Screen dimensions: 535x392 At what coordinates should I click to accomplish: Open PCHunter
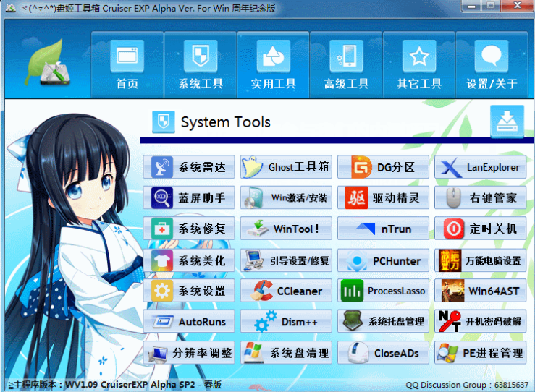click(x=383, y=260)
